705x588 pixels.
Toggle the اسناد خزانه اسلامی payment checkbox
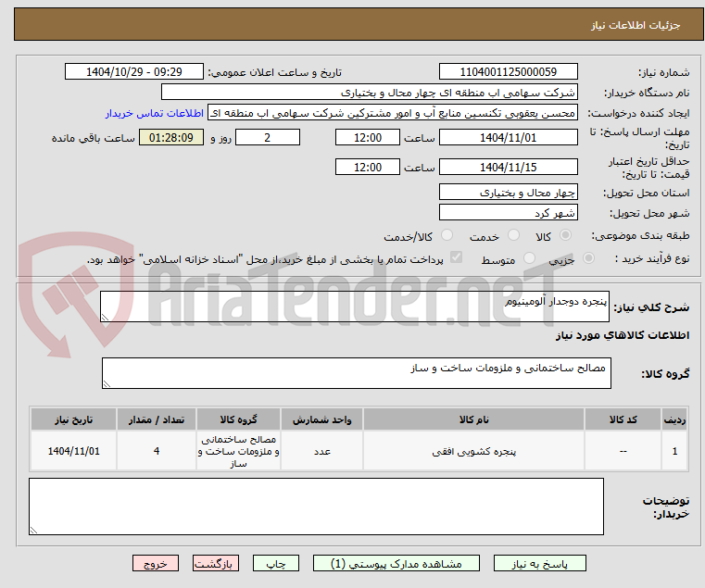pos(456,257)
